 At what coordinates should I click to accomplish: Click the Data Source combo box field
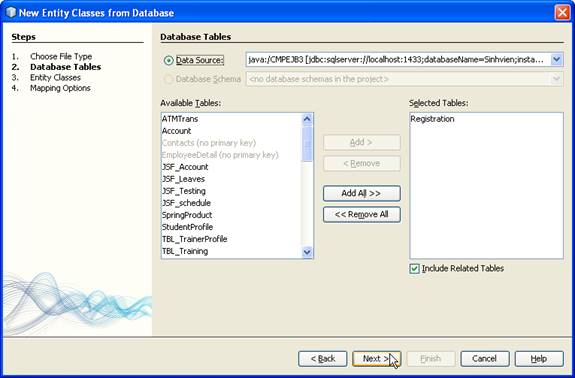[x=404, y=60]
